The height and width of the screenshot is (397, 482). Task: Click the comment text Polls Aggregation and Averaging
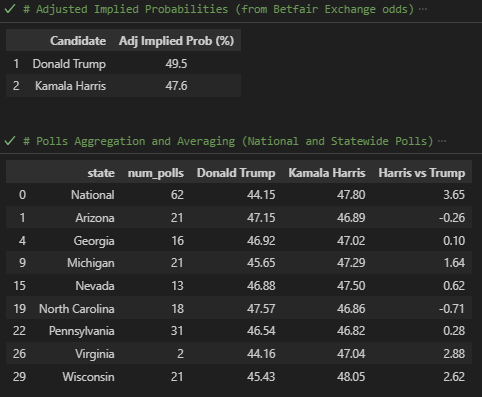click(x=135, y=141)
